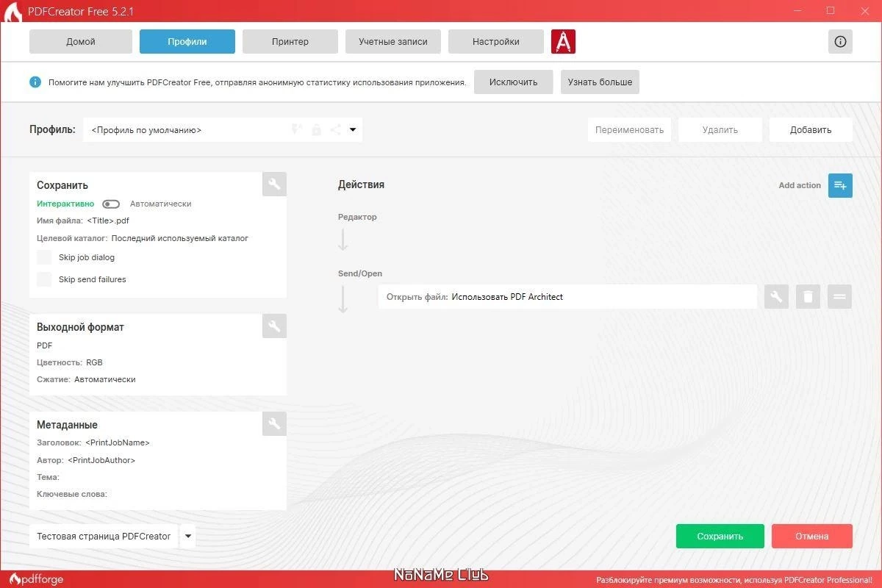Viewport: 882px width, 588px height.
Task: Open Output format wrench settings
Action: pos(274,326)
